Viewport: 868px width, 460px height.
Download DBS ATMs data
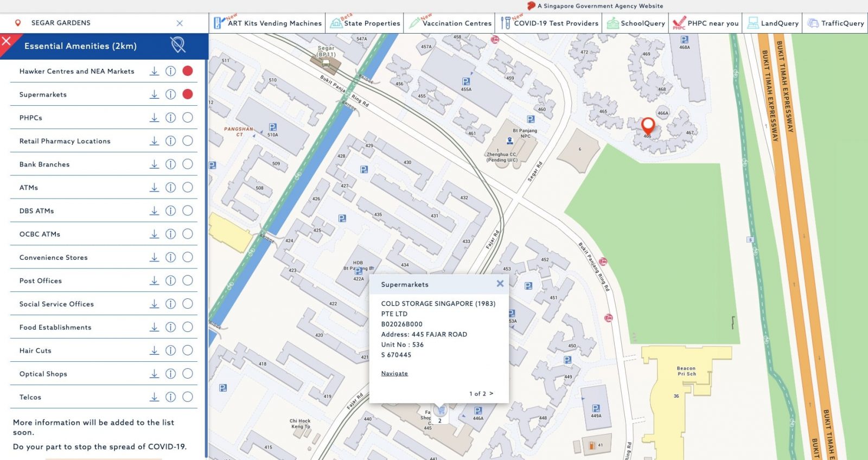(x=155, y=211)
